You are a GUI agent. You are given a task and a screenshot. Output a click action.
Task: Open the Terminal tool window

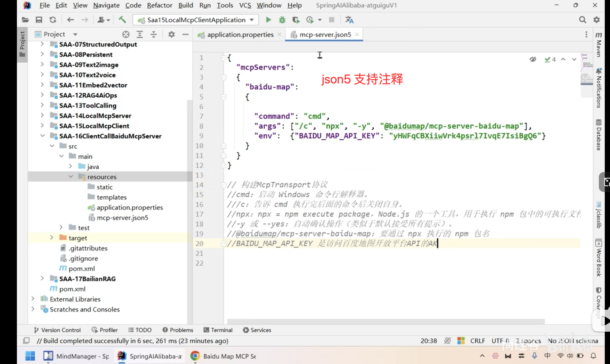coord(218,330)
